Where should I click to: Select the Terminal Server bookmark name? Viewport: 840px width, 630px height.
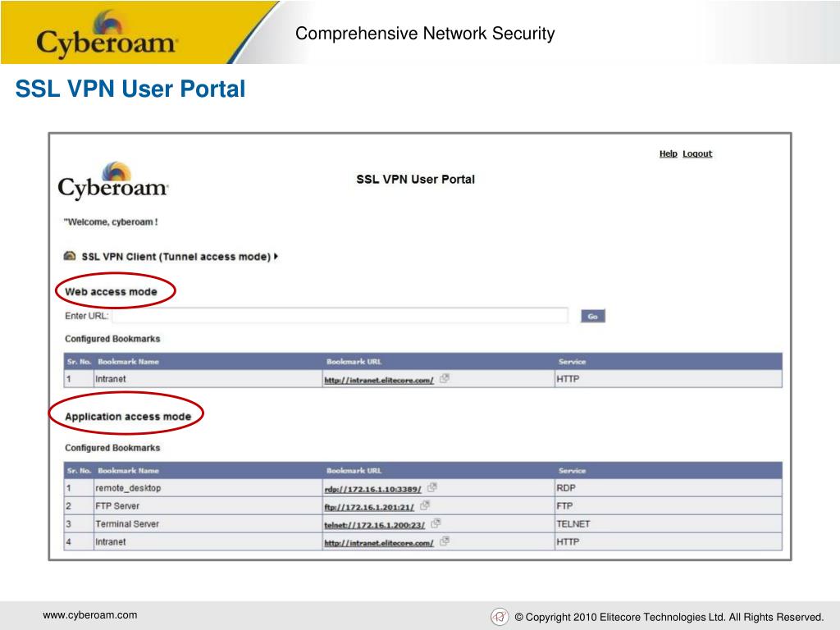click(x=127, y=524)
